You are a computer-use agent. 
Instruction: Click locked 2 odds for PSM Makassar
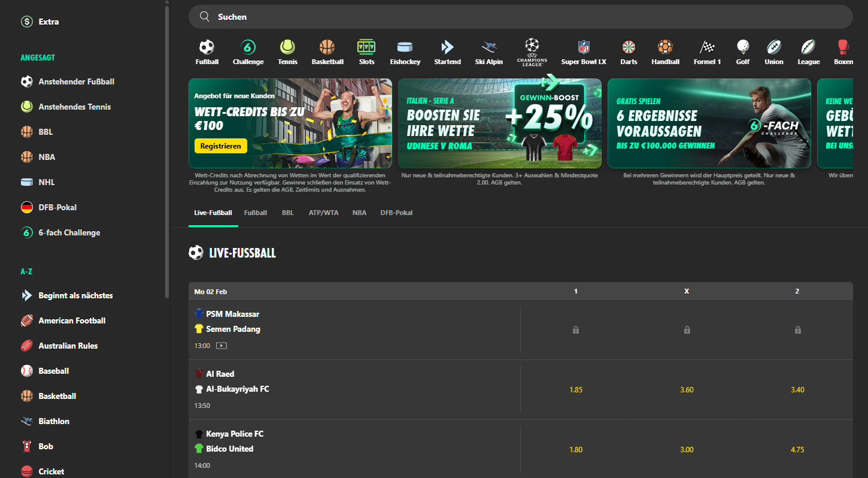tap(797, 330)
